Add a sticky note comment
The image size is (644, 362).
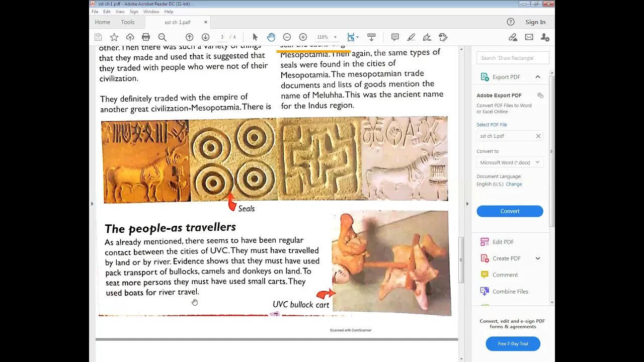[395, 37]
